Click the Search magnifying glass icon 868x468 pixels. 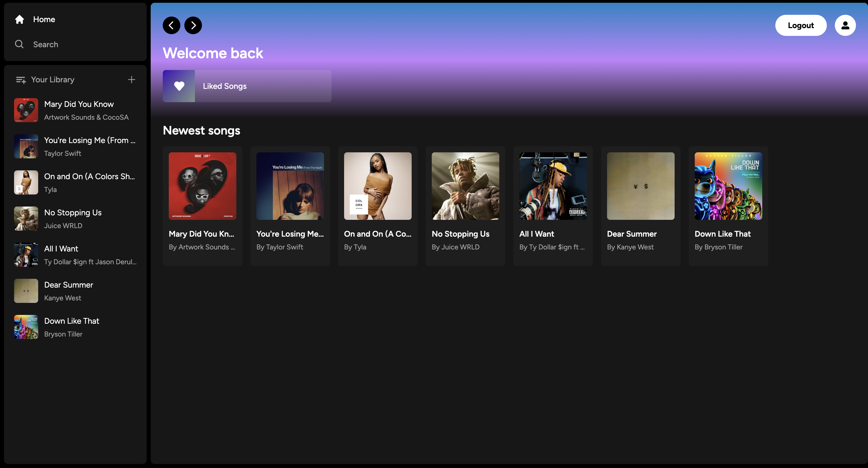(x=19, y=44)
